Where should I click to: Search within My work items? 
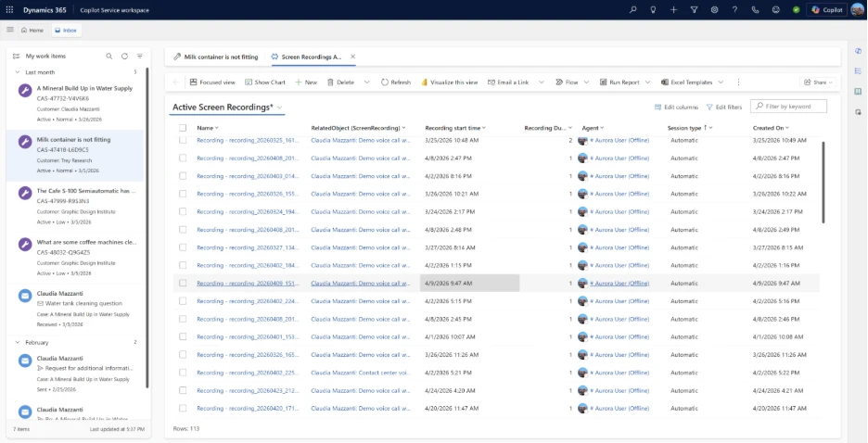[x=109, y=56]
